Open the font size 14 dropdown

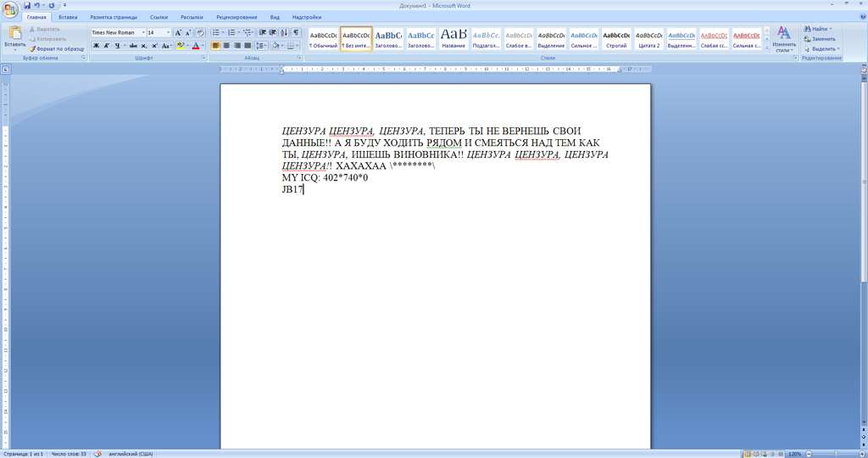pyautogui.click(x=168, y=32)
